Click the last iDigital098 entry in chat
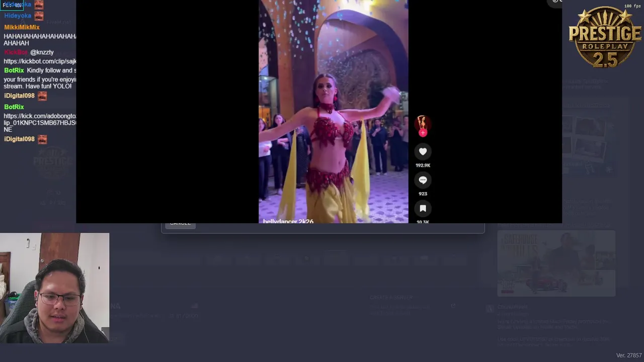 [19, 139]
